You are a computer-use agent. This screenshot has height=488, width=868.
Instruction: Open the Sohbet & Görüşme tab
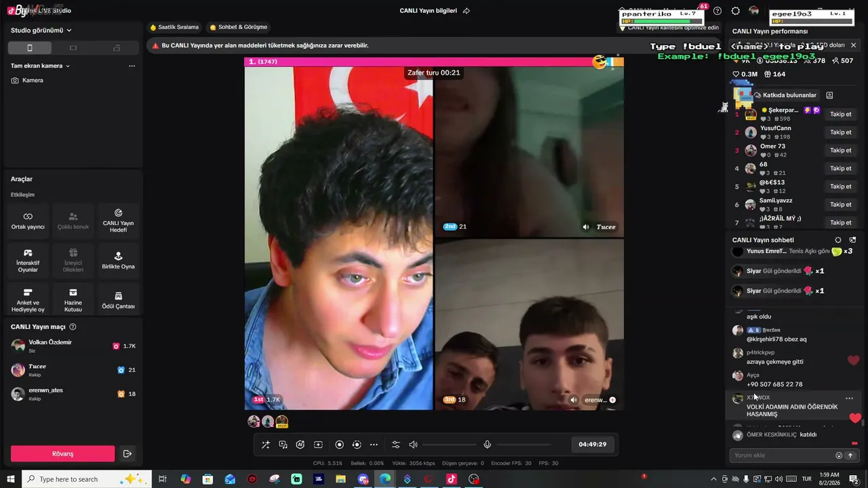239,27
